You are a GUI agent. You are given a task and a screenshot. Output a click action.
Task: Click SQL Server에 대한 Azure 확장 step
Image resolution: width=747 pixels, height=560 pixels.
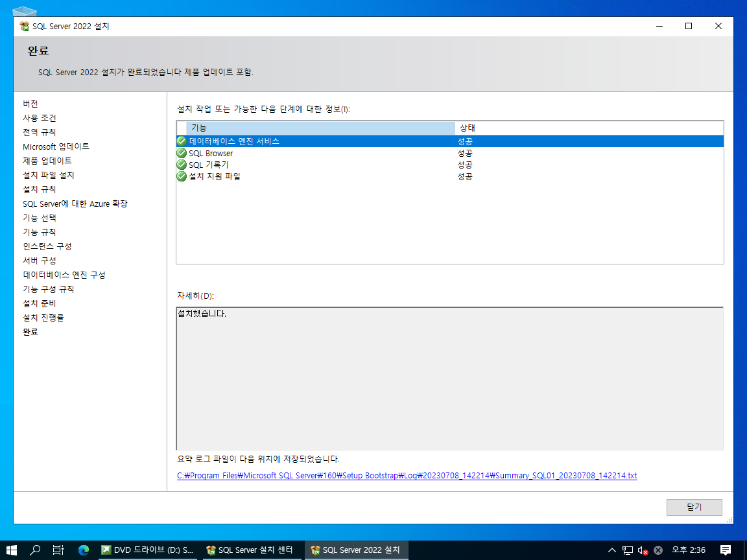point(75,204)
